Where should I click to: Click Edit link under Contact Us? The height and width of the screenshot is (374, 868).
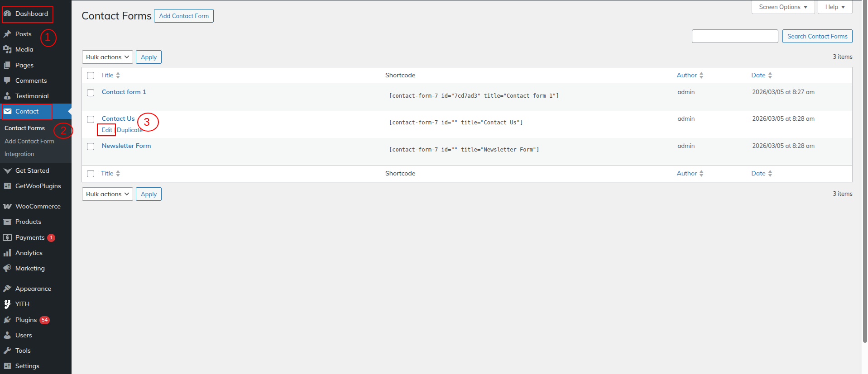pyautogui.click(x=107, y=130)
